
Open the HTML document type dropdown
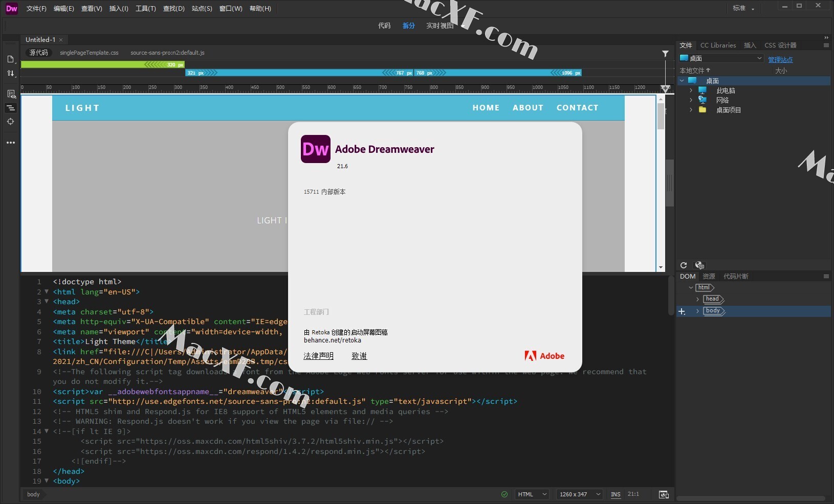532,494
